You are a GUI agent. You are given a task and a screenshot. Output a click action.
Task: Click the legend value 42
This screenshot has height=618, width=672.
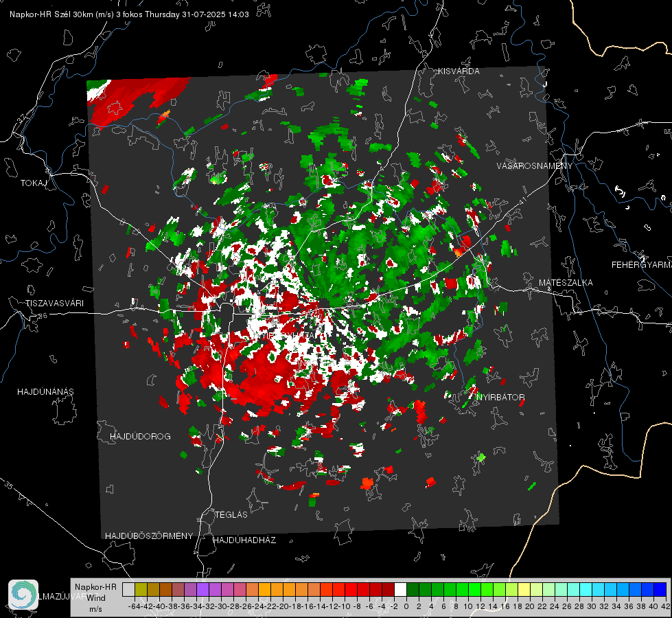tap(666, 606)
